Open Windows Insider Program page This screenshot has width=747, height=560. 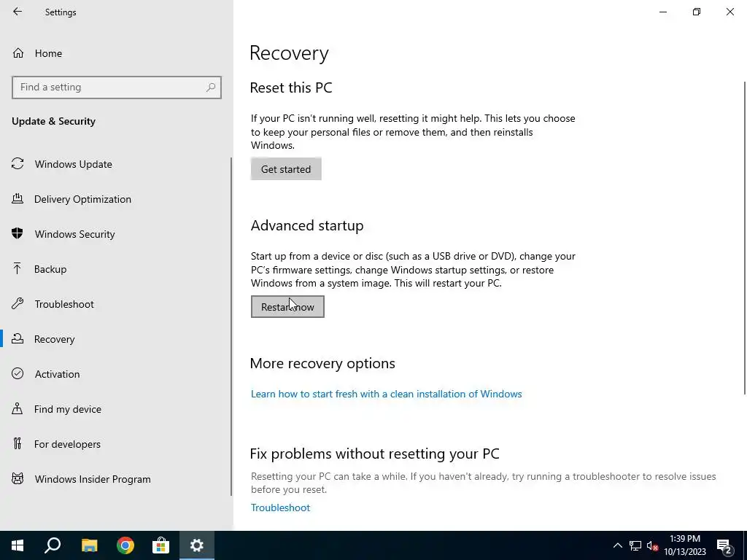(x=93, y=479)
